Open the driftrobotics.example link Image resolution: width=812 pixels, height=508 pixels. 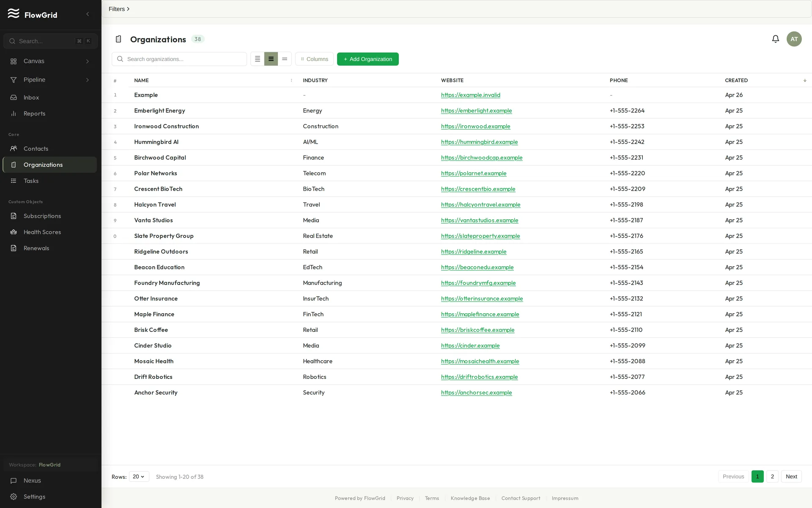coord(479,377)
